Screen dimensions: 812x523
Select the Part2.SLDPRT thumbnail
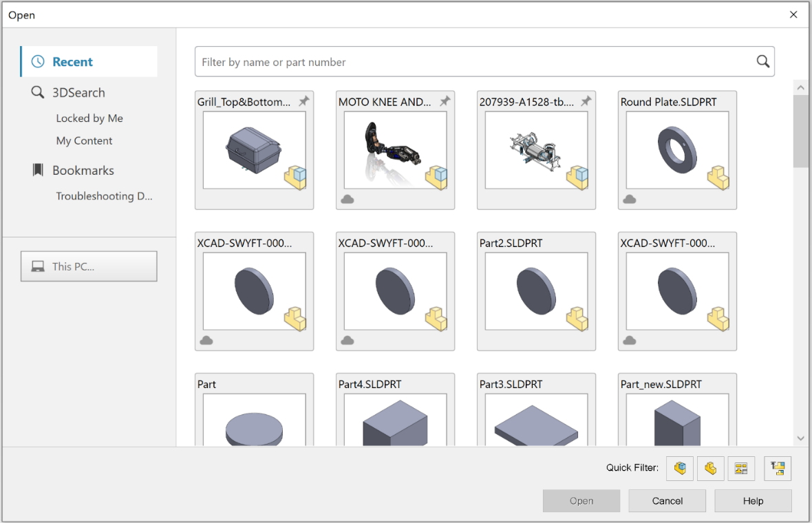[x=536, y=291]
